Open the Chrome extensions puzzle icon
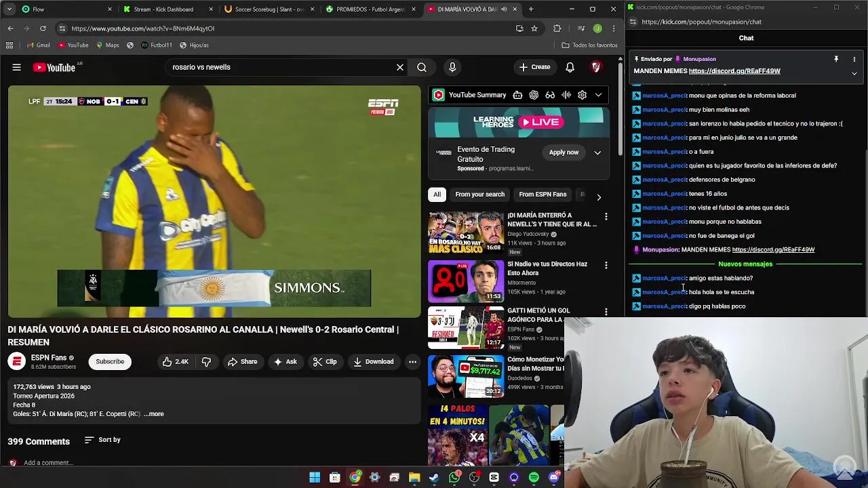Image resolution: width=868 pixels, height=488 pixels. coord(557,28)
